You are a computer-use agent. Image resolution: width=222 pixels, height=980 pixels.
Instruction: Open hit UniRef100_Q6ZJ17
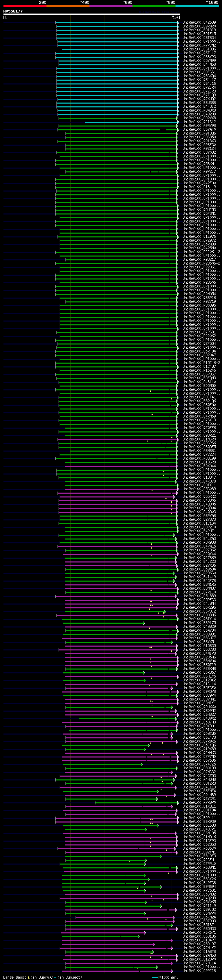pyautogui.click(x=199, y=53)
